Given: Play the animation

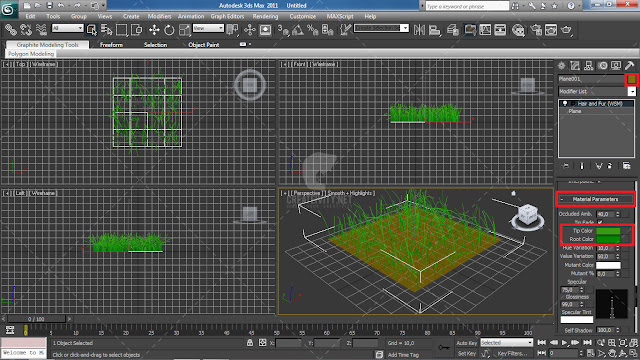Looking at the screenshot, I should click(x=564, y=343).
